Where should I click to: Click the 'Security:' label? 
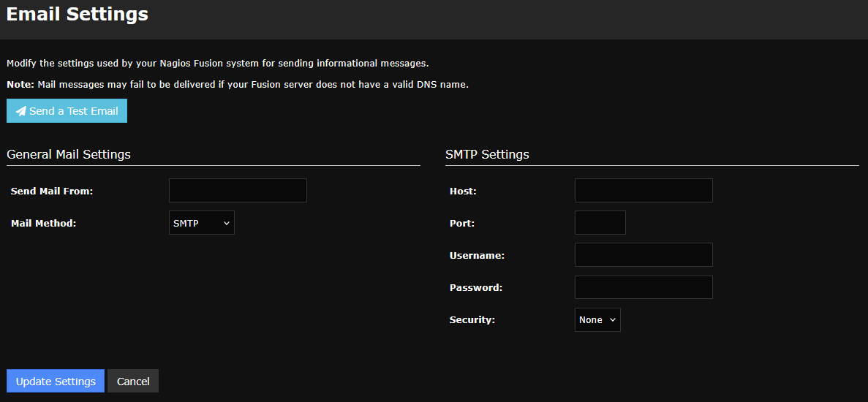(472, 319)
